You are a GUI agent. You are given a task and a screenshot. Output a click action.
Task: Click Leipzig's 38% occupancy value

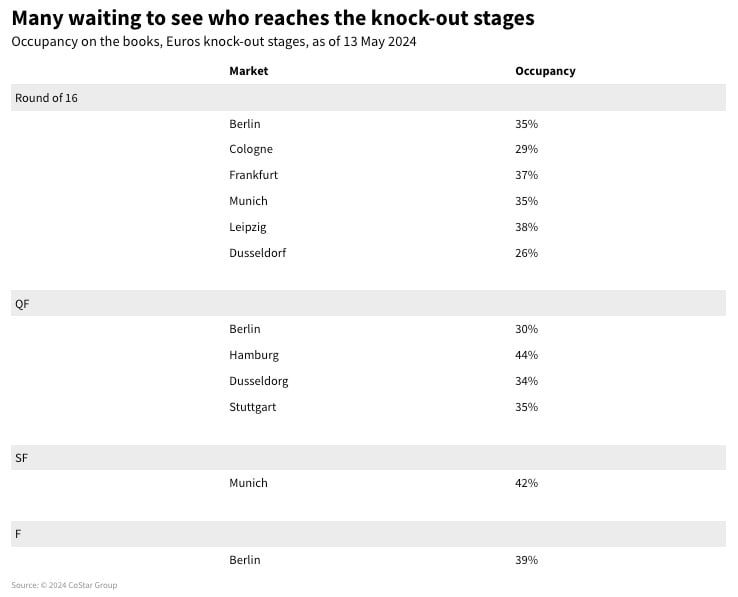(x=526, y=227)
